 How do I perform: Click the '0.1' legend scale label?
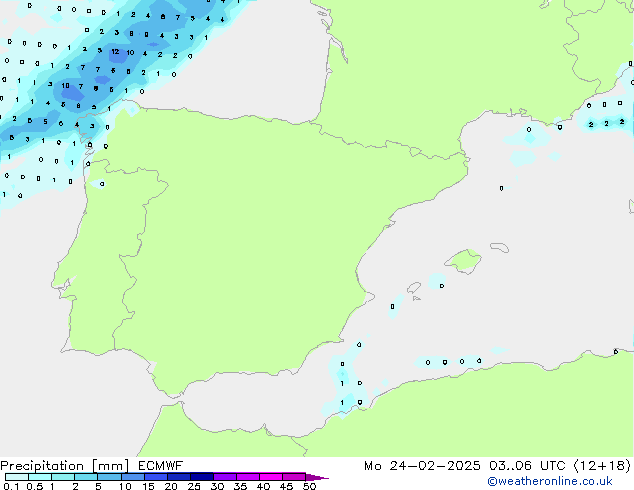pyautogui.click(x=11, y=486)
